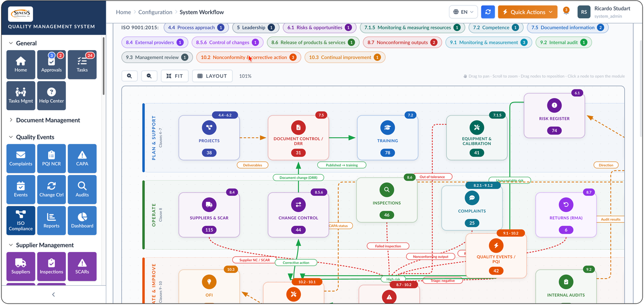The image size is (644, 305).
Task: Click the notification bell icon
Action: (566, 12)
